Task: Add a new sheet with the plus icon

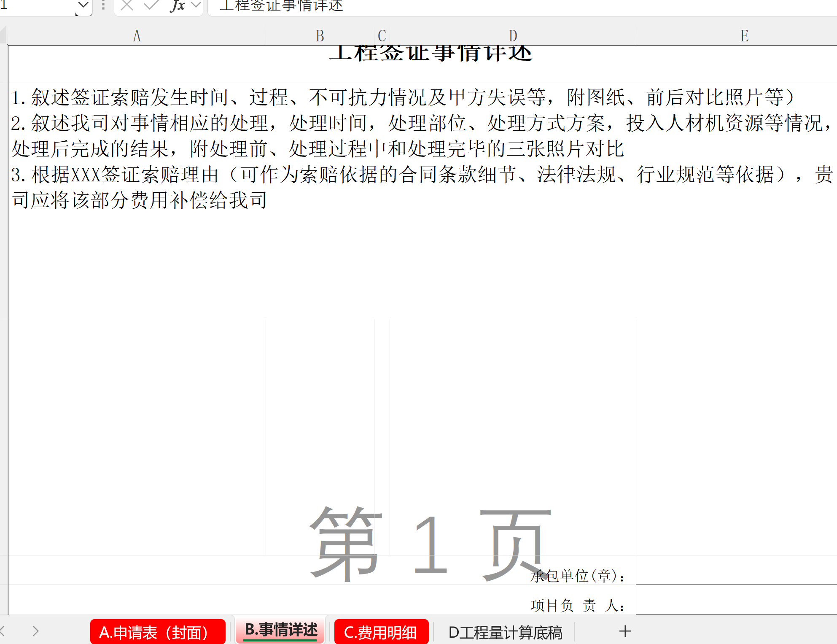Action: [625, 631]
